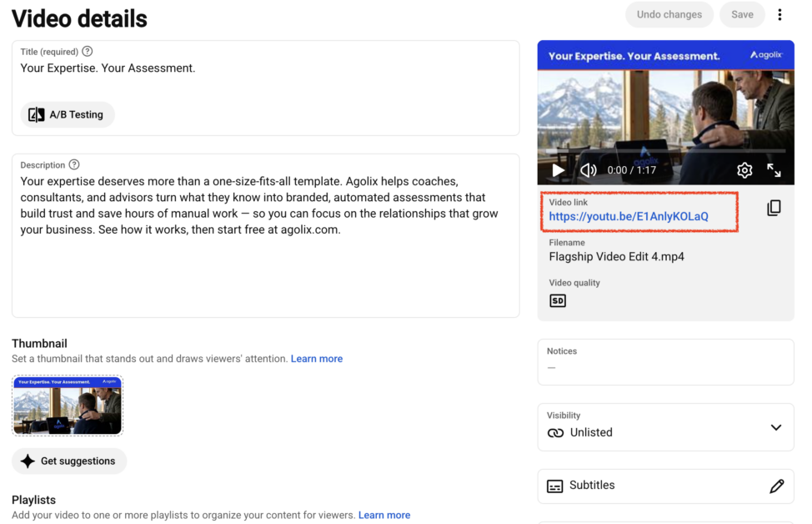The width and height of the screenshot is (812, 524).
Task: Copy the video link with the copy icon
Action: pos(774,208)
